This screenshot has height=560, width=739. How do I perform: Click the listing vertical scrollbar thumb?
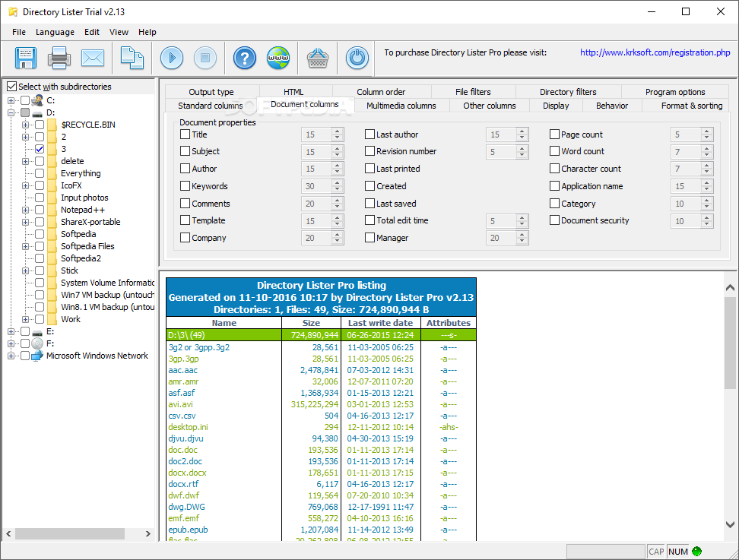point(730,343)
